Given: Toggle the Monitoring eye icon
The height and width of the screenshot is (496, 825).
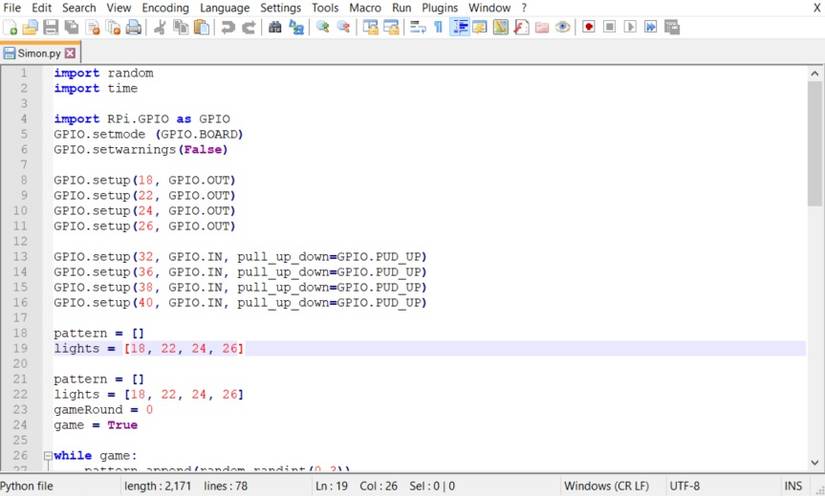Looking at the screenshot, I should tap(562, 27).
